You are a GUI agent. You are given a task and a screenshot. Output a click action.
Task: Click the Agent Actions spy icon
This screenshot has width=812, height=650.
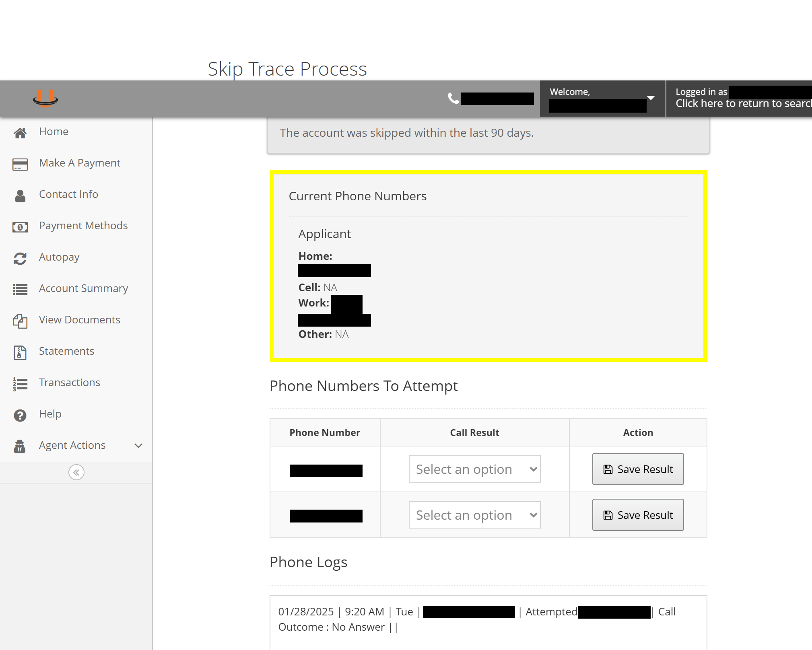[x=20, y=446]
